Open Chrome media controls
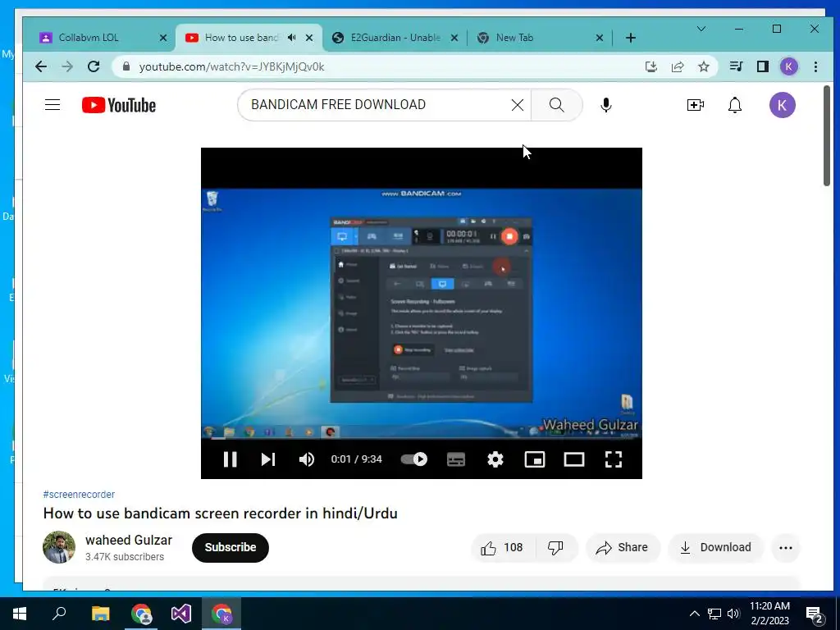The image size is (840, 630). click(736, 66)
